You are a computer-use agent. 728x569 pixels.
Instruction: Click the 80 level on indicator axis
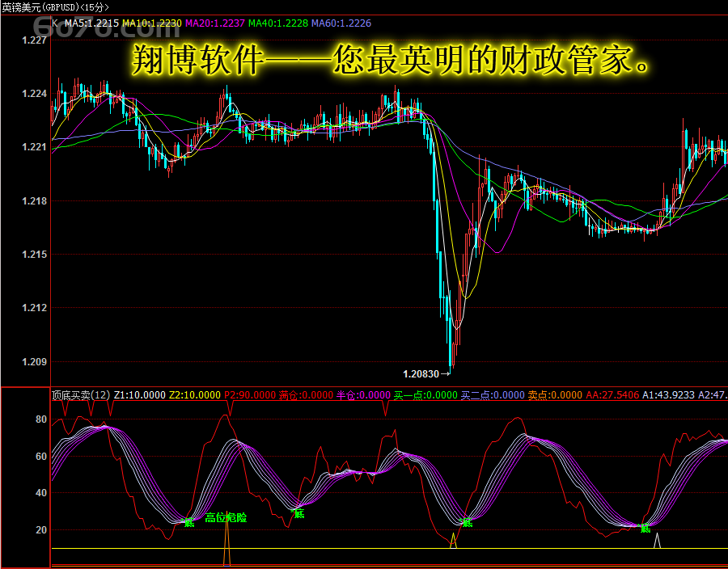pyautogui.click(x=41, y=419)
